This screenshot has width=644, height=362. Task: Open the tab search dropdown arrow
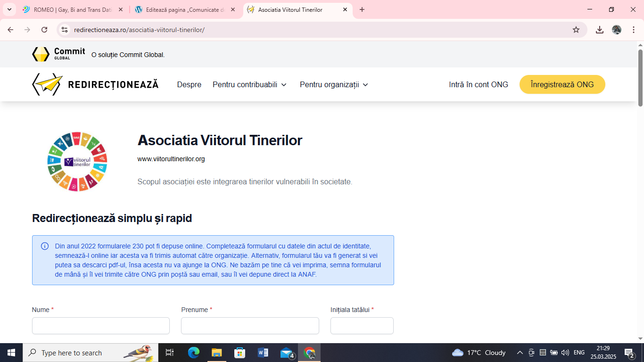click(9, 9)
